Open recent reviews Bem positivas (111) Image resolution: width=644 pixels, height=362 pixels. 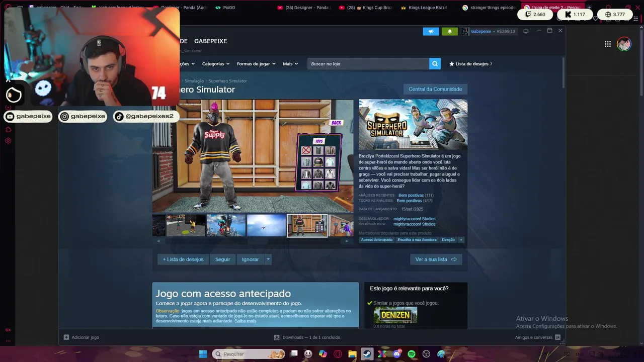pyautogui.click(x=416, y=195)
